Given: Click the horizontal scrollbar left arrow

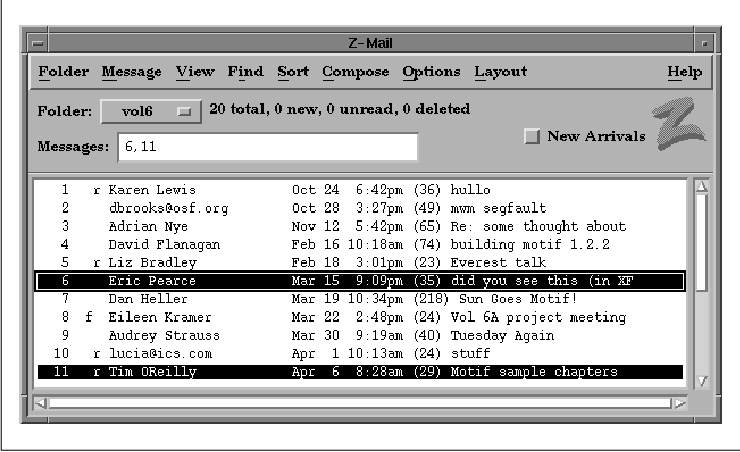Looking at the screenshot, I should [x=41, y=403].
